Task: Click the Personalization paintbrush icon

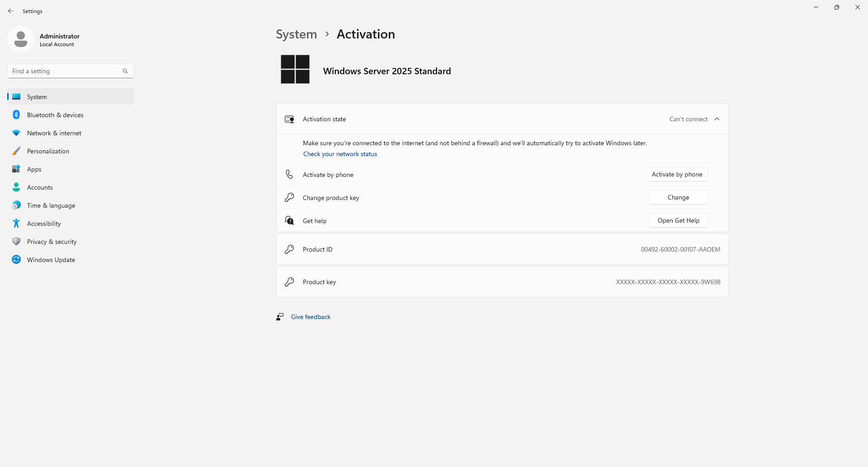Action: pos(16,151)
